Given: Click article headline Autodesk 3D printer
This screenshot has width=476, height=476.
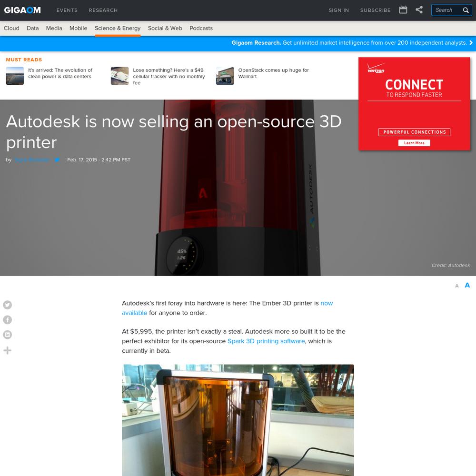Looking at the screenshot, I should 174,132.
